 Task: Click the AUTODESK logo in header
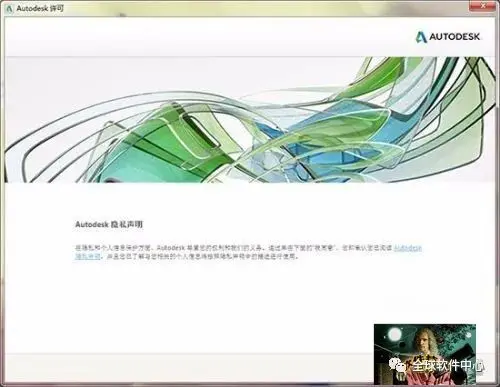[448, 37]
